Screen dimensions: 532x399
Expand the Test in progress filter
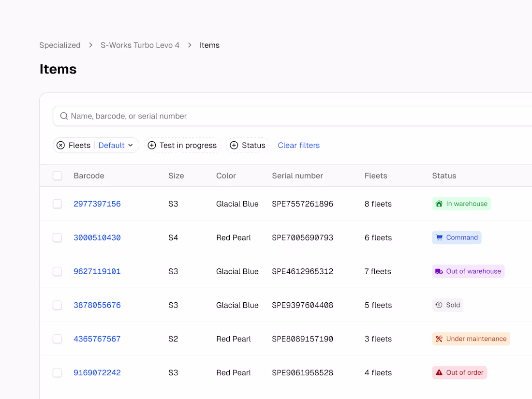pos(188,146)
